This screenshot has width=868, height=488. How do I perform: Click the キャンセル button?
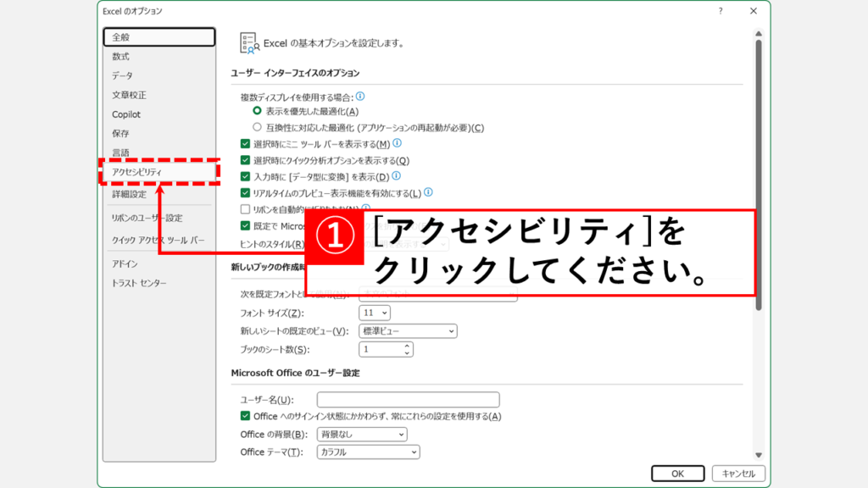[738, 474]
